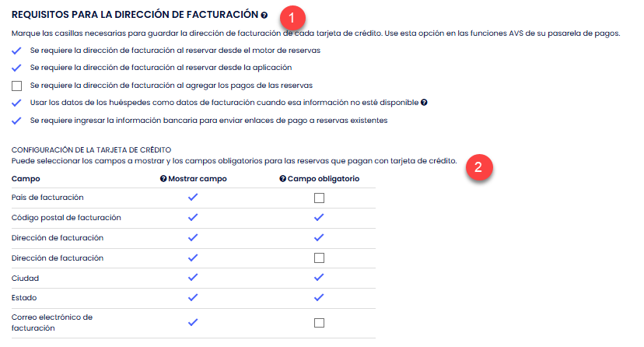
Task: Uncheck billing address required from la aplicación
Action: [x=17, y=68]
